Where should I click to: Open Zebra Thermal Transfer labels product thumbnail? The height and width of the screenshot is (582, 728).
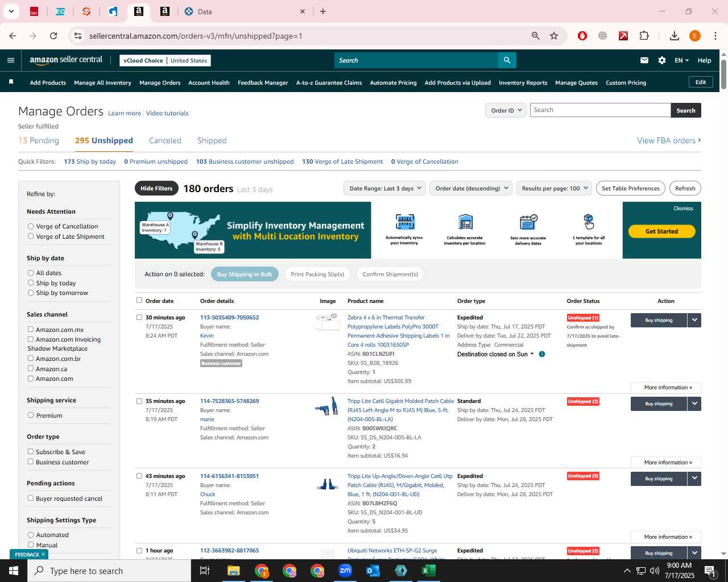point(328,321)
